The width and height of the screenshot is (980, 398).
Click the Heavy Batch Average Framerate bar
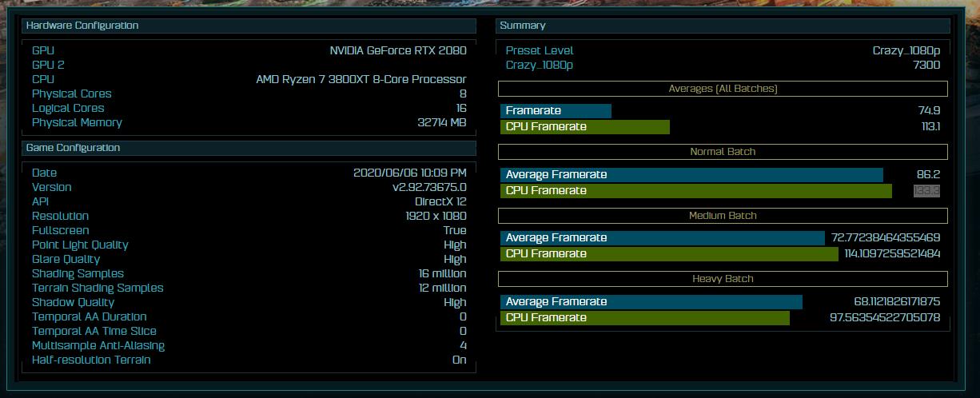651,301
